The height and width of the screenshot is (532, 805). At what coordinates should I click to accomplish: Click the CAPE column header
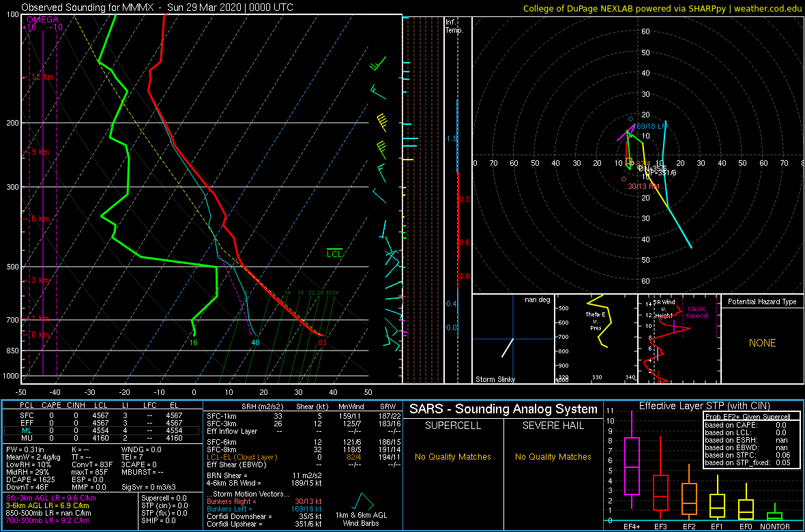click(51, 407)
